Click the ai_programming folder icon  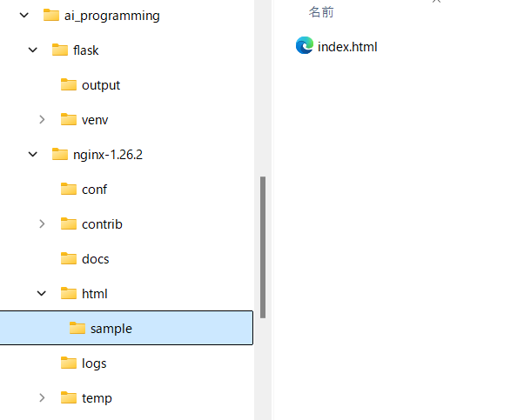pyautogui.click(x=51, y=16)
